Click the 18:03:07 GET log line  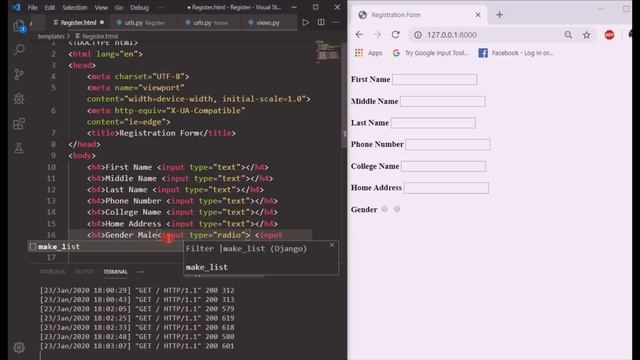[x=137, y=346]
